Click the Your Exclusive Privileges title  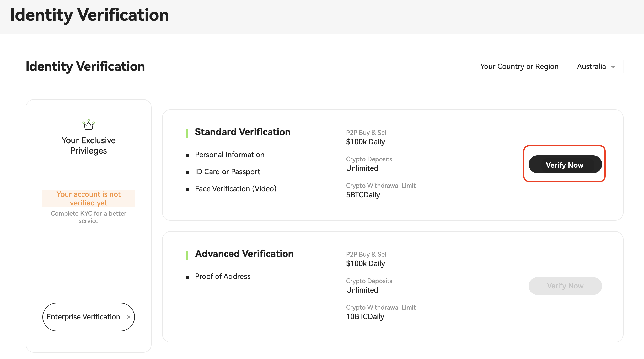tap(89, 146)
